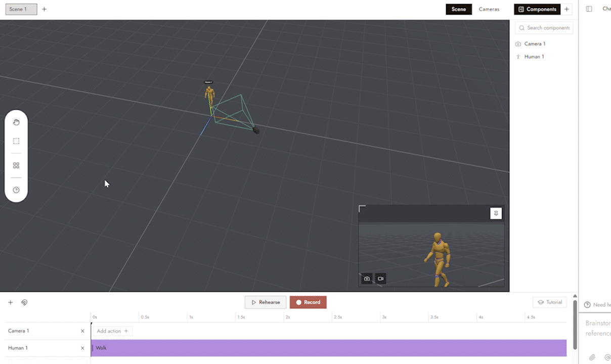Select the Walk action clip

[329, 348]
